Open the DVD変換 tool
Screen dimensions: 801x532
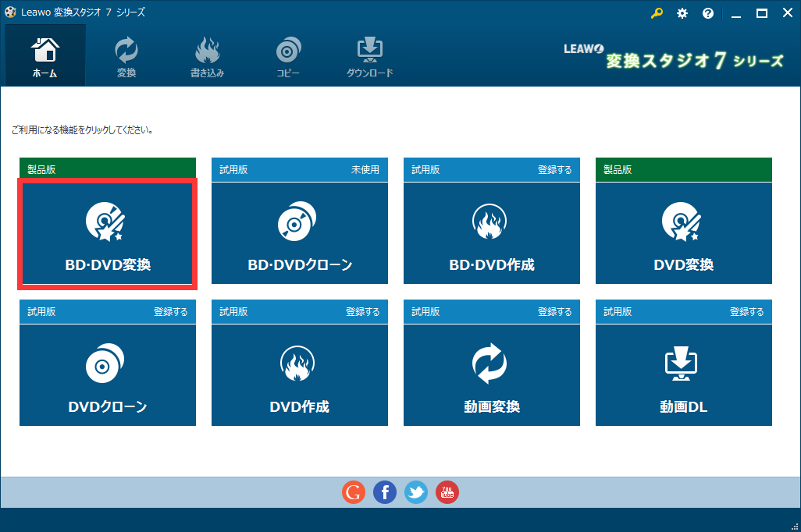pos(683,232)
